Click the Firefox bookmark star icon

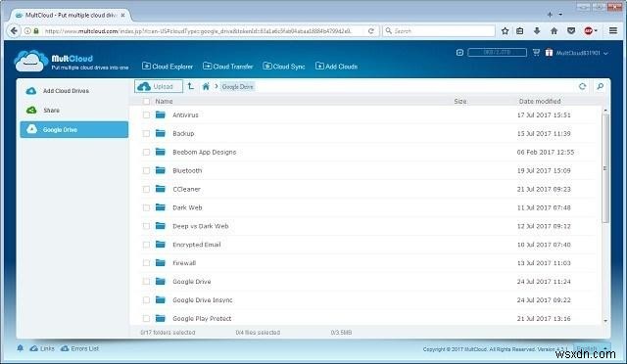(x=506, y=30)
